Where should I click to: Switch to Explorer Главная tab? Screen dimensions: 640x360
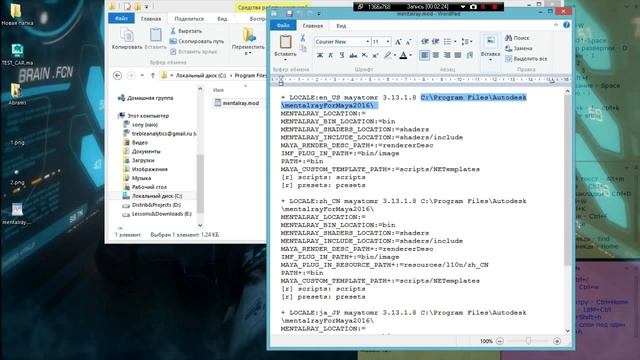click(x=151, y=19)
